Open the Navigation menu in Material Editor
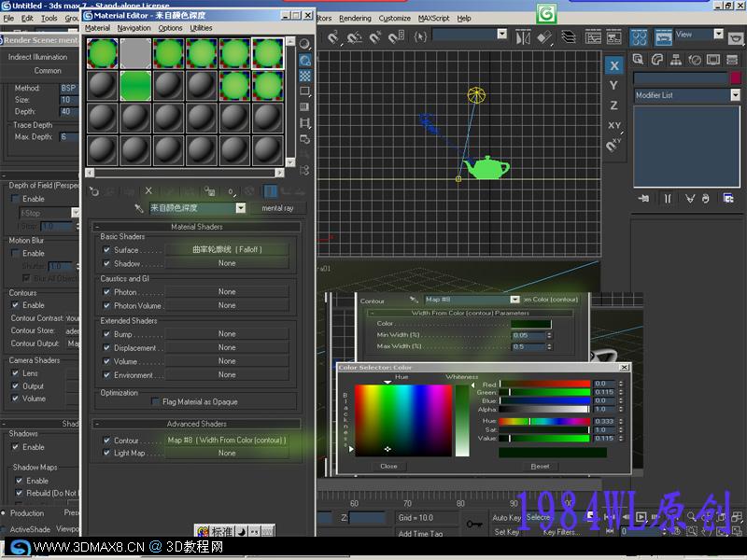 (x=134, y=28)
